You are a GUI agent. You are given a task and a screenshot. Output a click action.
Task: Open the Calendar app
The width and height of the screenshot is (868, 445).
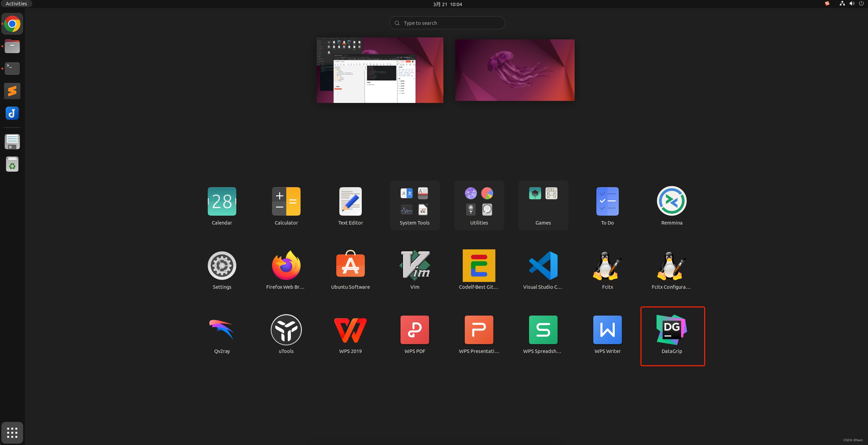(222, 206)
